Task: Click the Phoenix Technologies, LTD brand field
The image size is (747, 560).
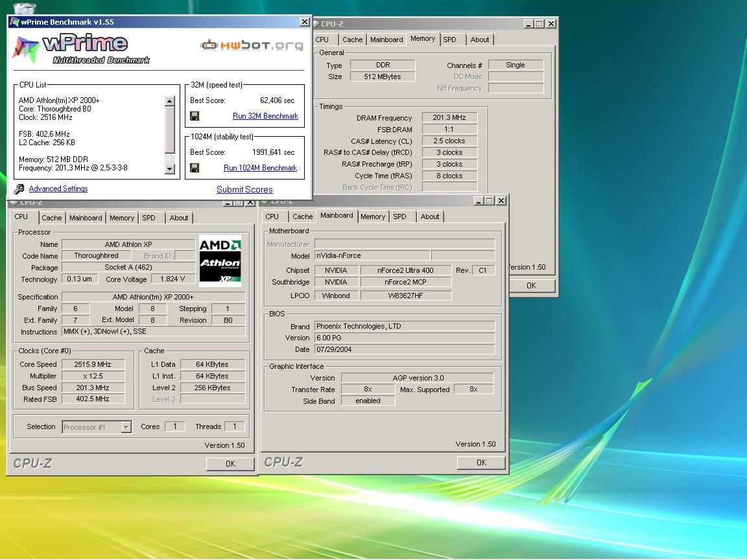Action: point(405,326)
